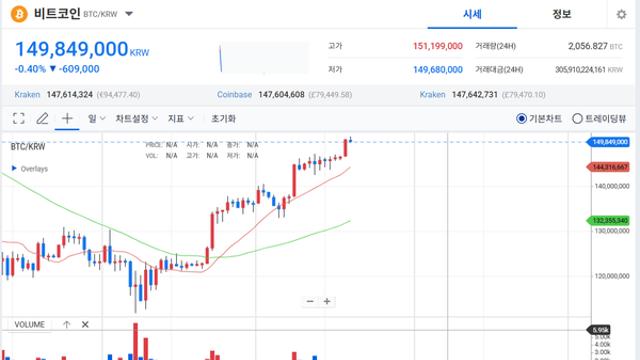Click the Bitcoin logo icon

pyautogui.click(x=19, y=14)
